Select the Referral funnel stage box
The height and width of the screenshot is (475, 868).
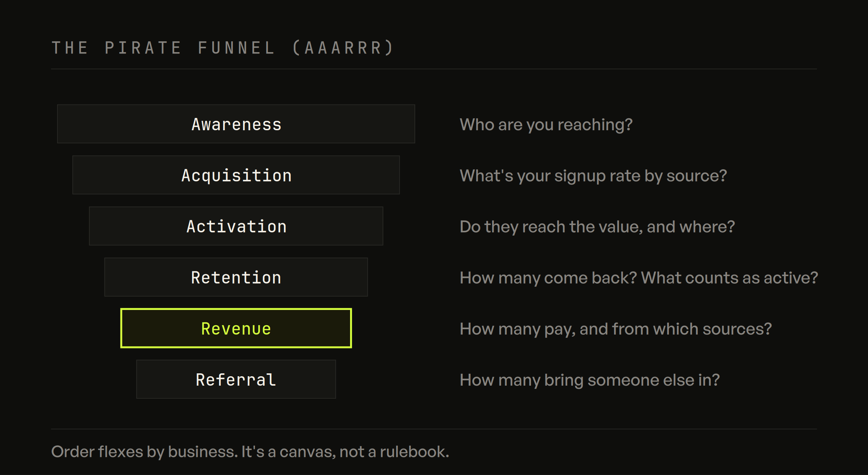pyautogui.click(x=236, y=379)
